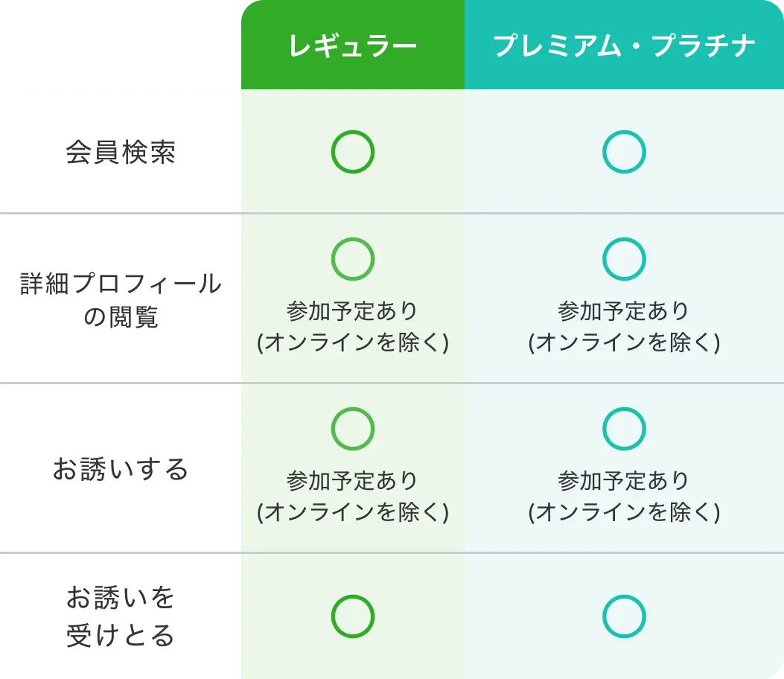Viewport: 784px width, 679px height.
Task: Click the 詳細プロフィールの閲覧 row label
Action: click(121, 300)
